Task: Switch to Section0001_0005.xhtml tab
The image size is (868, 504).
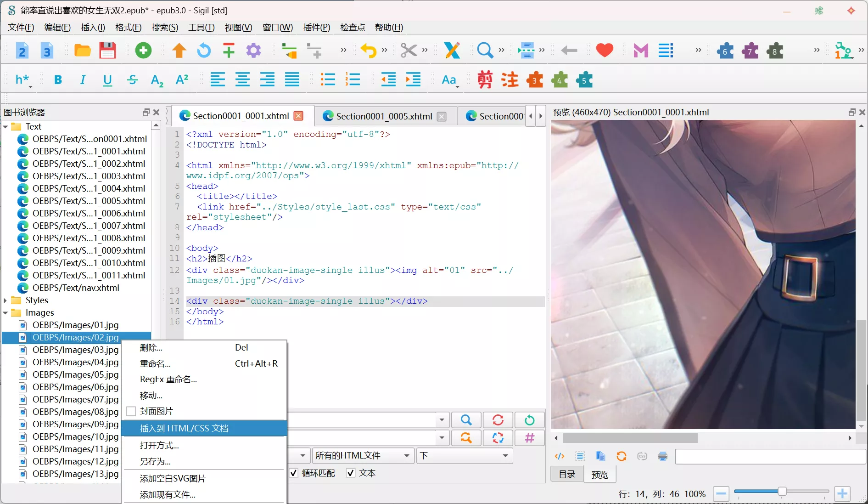Action: pos(384,116)
